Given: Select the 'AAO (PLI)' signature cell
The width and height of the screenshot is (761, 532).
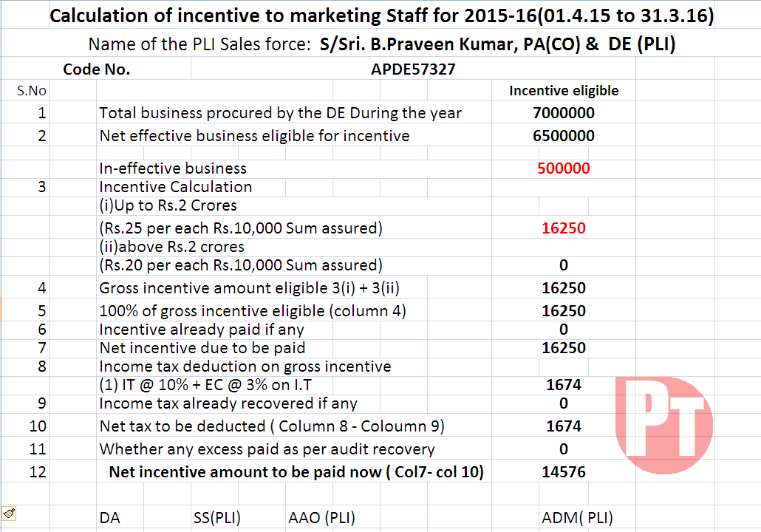Looking at the screenshot, I should 321,518.
